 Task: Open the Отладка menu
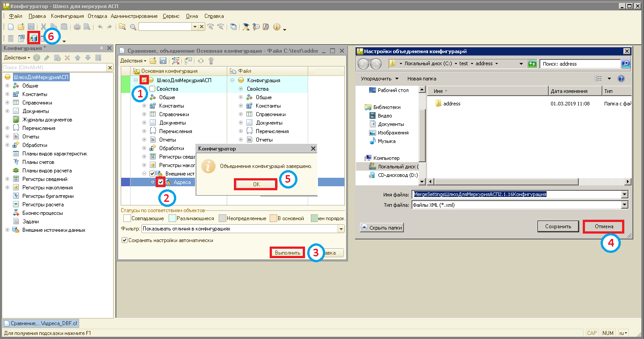[97, 16]
